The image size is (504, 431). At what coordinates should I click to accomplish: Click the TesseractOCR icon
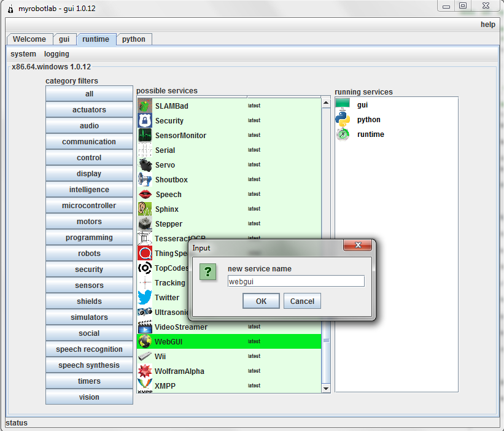145,238
